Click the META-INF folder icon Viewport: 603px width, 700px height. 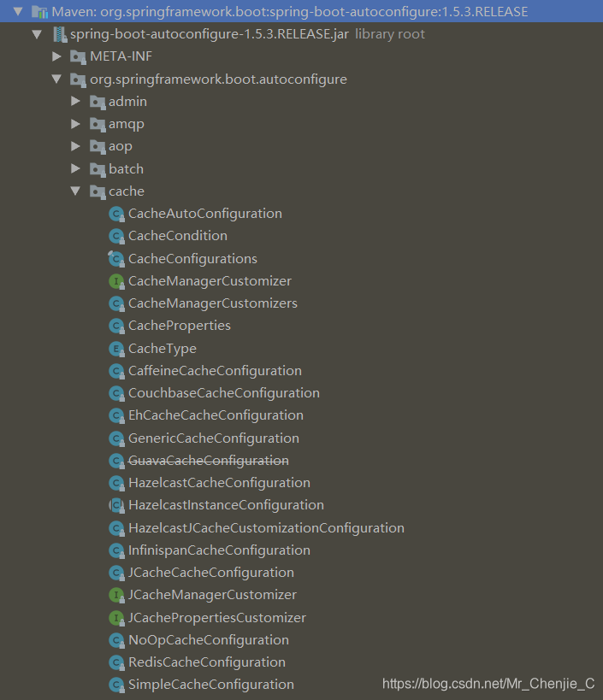coord(78,57)
